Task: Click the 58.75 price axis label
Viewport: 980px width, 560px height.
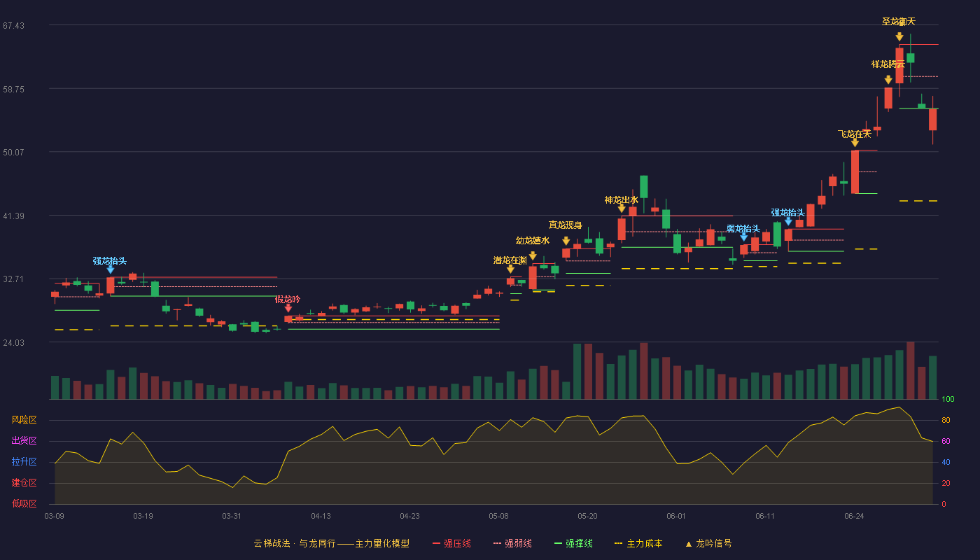Action: [x=13, y=89]
